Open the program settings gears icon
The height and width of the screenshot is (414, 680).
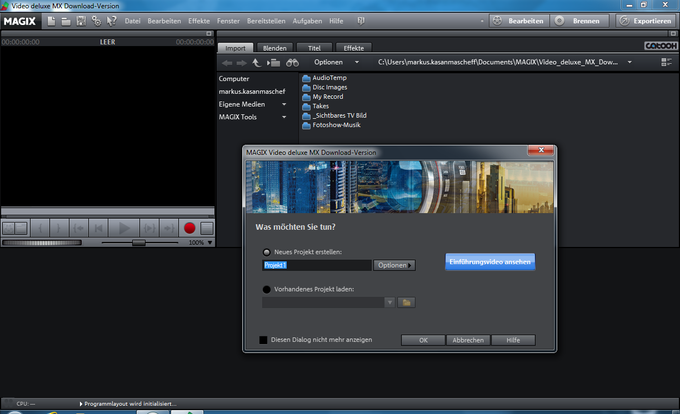[x=96, y=21]
